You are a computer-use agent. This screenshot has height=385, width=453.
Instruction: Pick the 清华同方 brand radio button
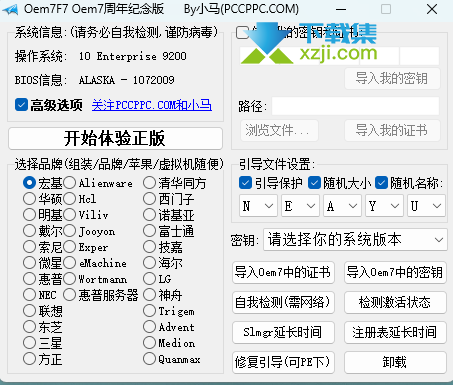click(149, 183)
